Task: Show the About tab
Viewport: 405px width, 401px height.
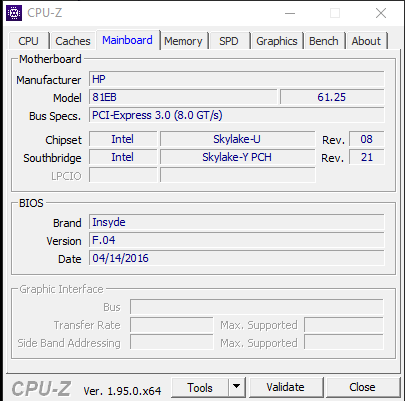Action: pyautogui.click(x=366, y=41)
